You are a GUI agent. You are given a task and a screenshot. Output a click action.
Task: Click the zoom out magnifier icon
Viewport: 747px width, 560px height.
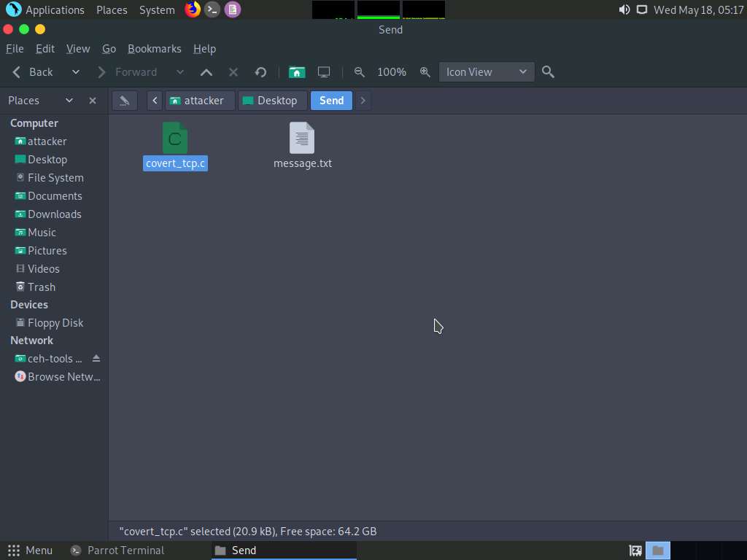point(359,72)
